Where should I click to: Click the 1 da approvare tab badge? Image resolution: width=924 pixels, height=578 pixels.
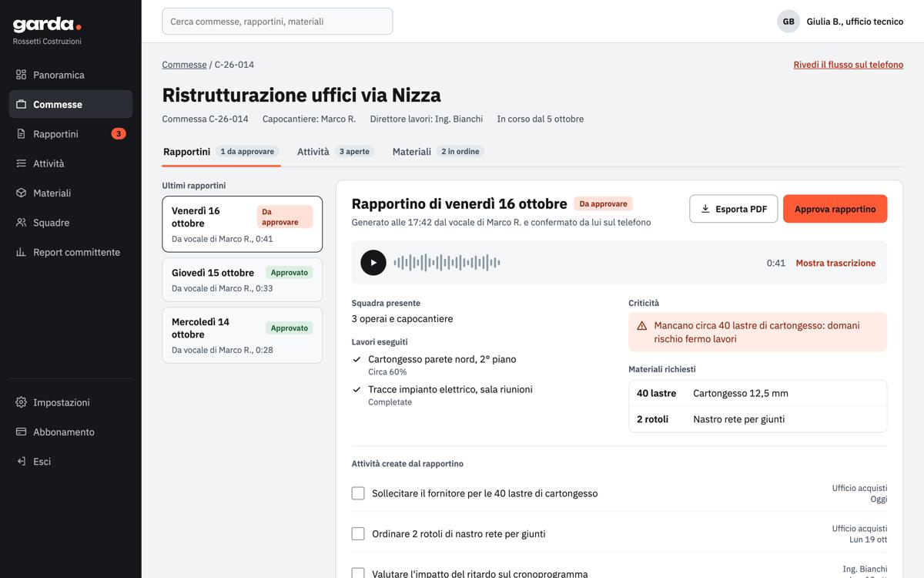tap(247, 152)
